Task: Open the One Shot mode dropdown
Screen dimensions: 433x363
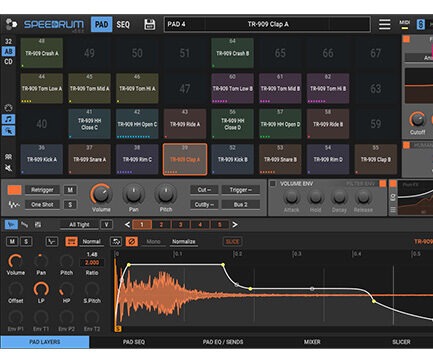Action: tap(42, 205)
